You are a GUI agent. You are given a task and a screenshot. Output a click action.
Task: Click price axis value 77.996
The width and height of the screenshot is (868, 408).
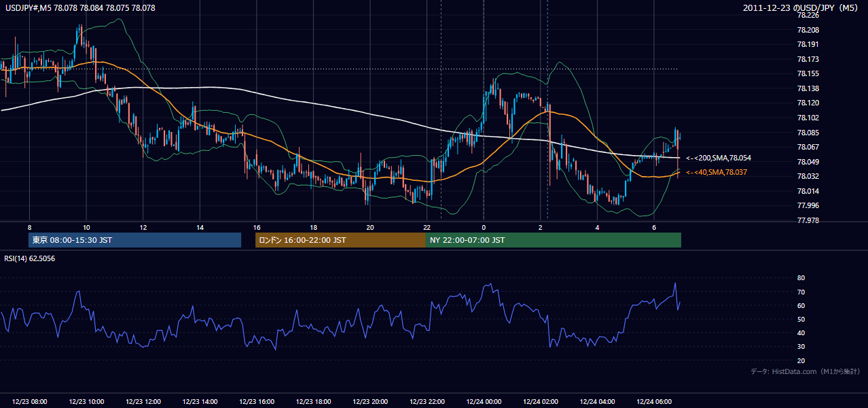point(808,205)
